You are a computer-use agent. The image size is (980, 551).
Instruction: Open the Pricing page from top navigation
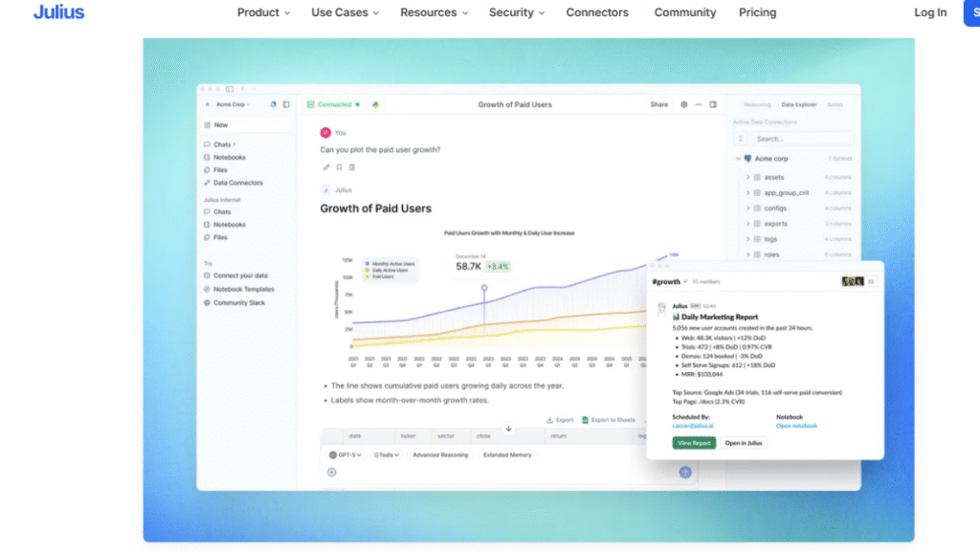click(757, 12)
